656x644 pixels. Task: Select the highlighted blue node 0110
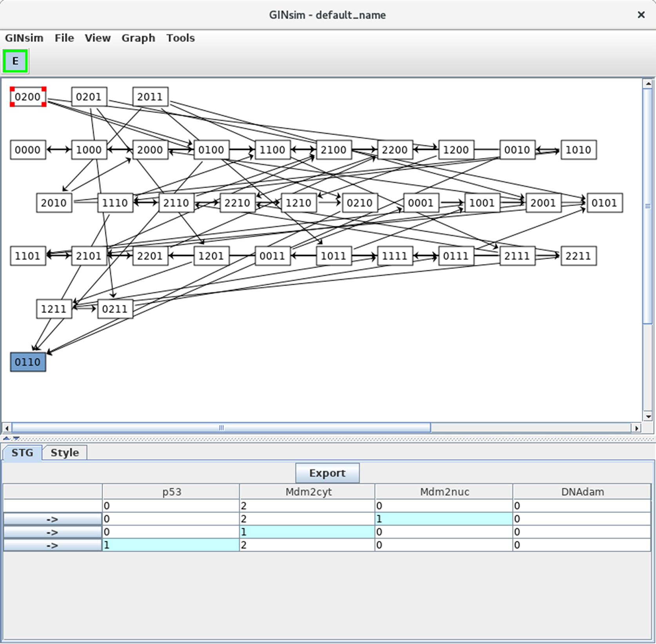(28, 362)
